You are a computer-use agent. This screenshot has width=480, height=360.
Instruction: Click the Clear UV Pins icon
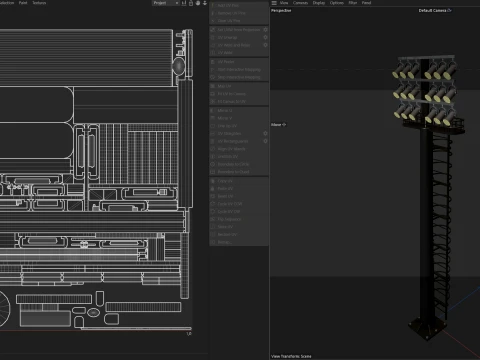click(x=213, y=21)
